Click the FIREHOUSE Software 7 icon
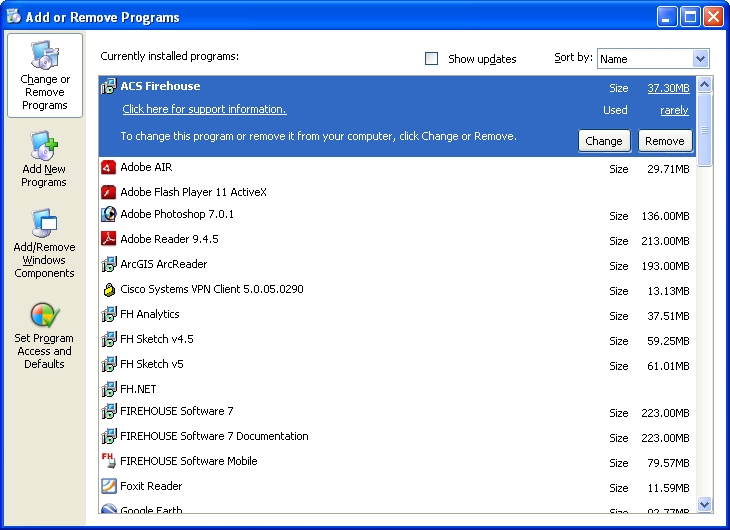 tap(108, 411)
